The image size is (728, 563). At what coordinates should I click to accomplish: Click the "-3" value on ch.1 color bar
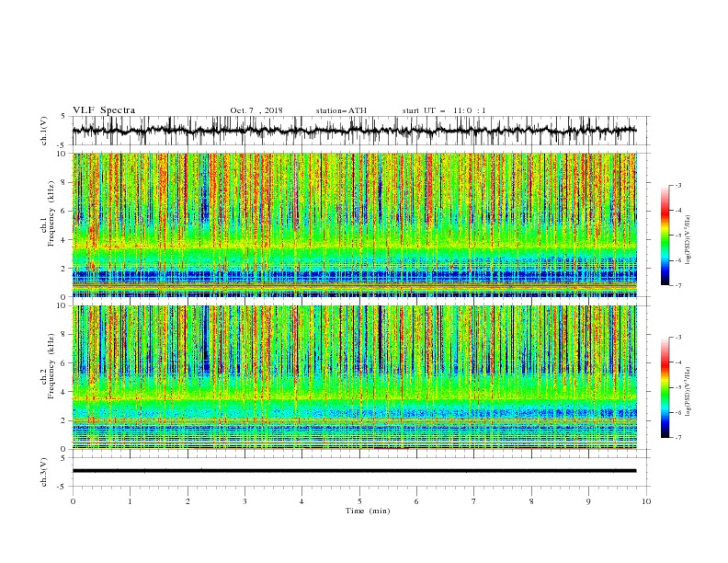click(678, 185)
